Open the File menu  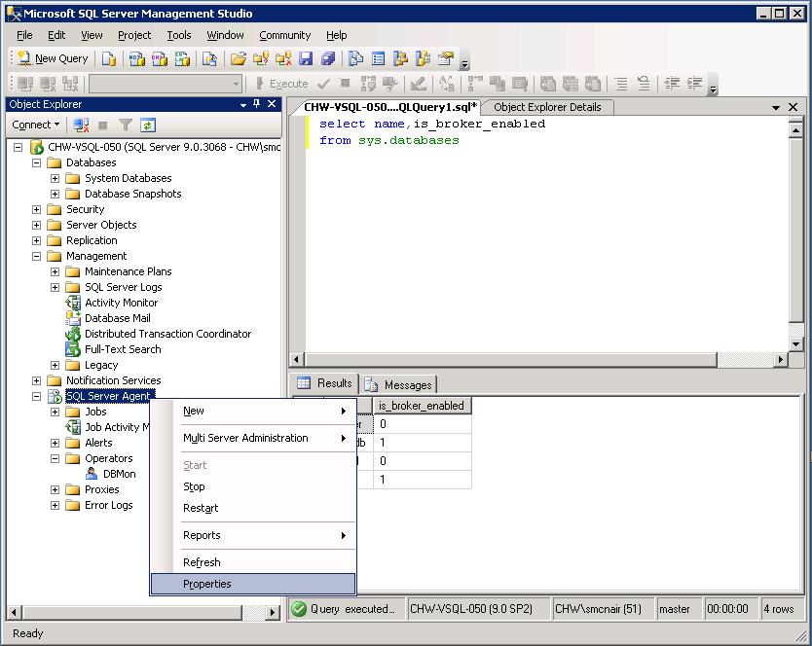point(24,35)
